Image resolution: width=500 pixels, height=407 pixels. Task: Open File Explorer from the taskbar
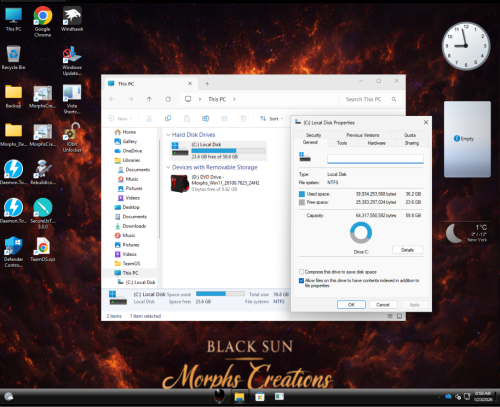(239, 397)
